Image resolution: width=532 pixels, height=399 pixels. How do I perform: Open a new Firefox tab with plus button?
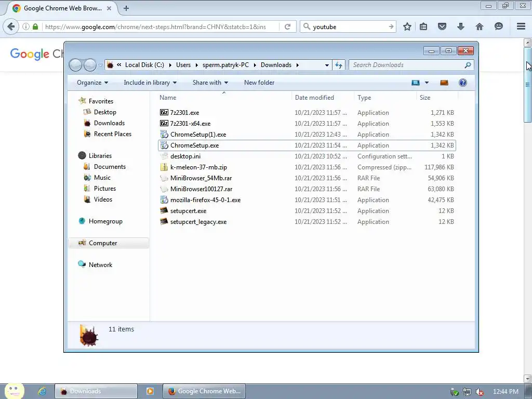tap(126, 8)
